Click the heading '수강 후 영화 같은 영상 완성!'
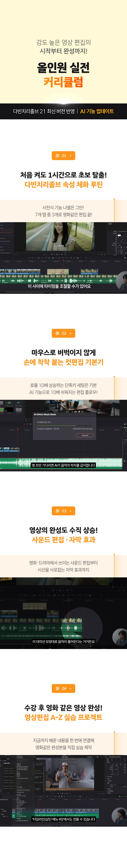The width and height of the screenshot is (127, 868). pos(63,708)
